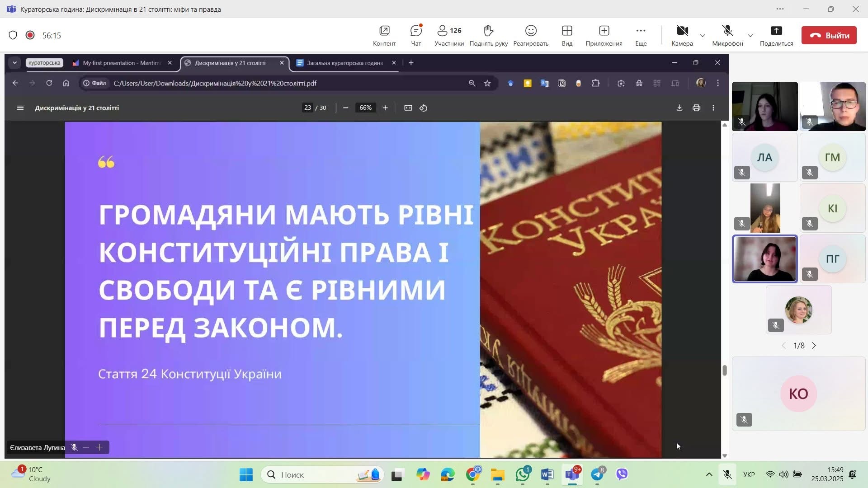Open the Реагировать reactions menu
Viewport: 868px width, 488px height.
tap(530, 35)
